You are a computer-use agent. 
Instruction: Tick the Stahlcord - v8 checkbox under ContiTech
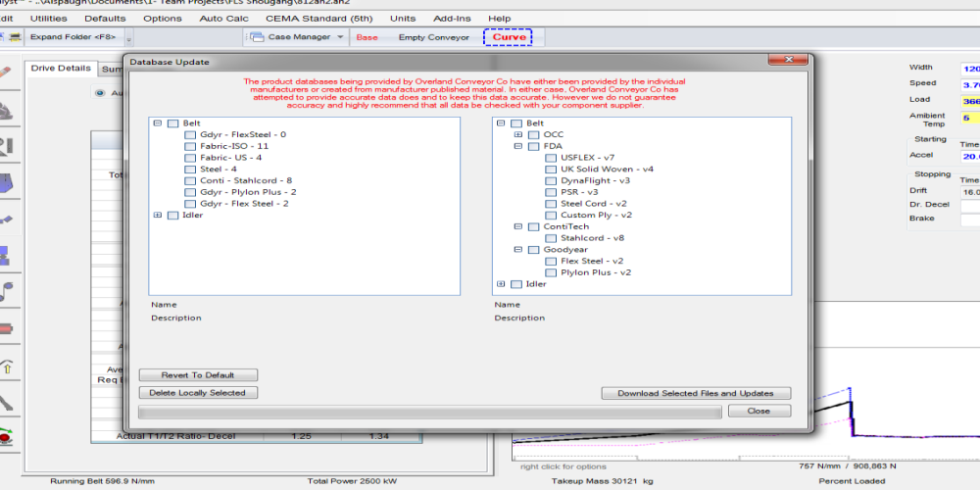550,238
